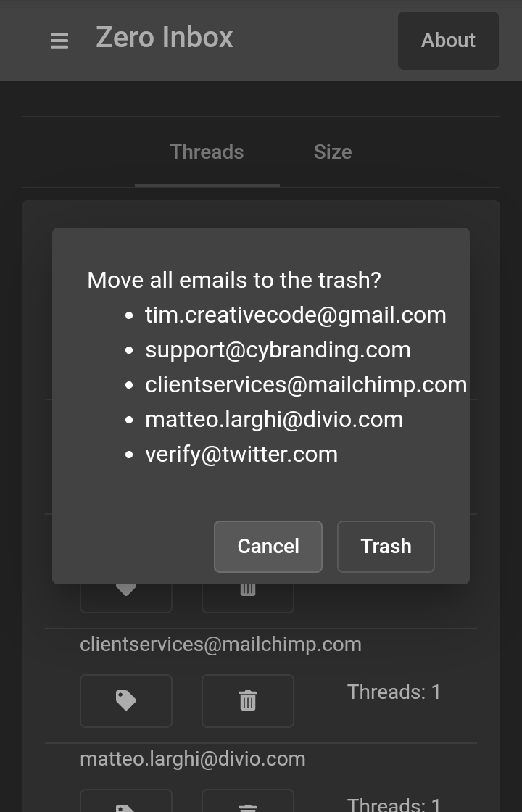Screen dimensions: 522x812
Task: Switch to the Threads tab
Action: pos(207,152)
